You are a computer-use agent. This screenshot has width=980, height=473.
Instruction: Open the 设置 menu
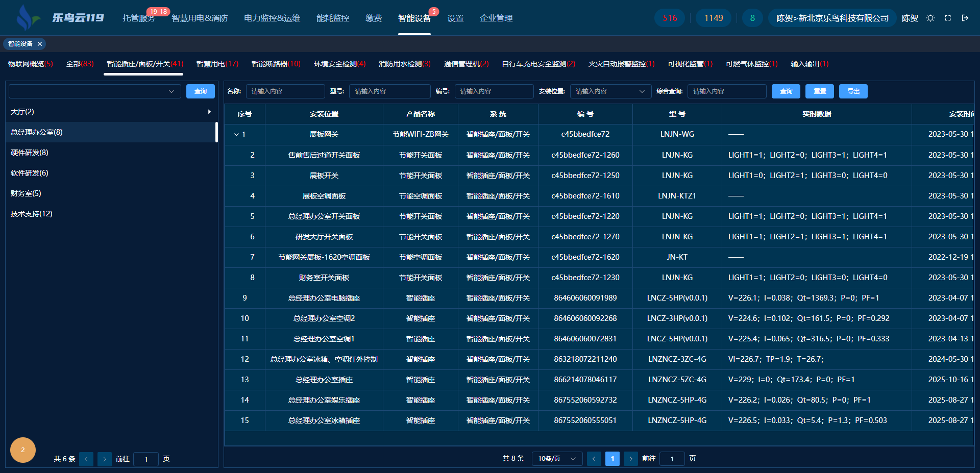pyautogui.click(x=455, y=18)
